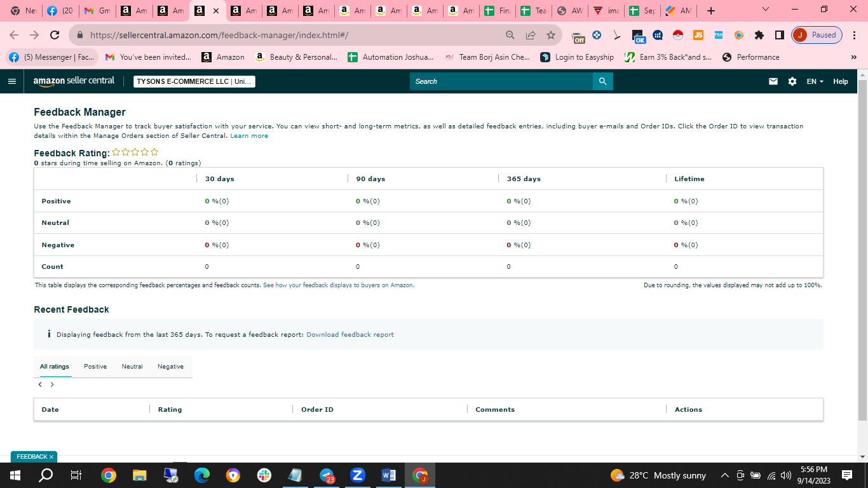Launch Microsoft Edge from the taskbar

pos(202,475)
